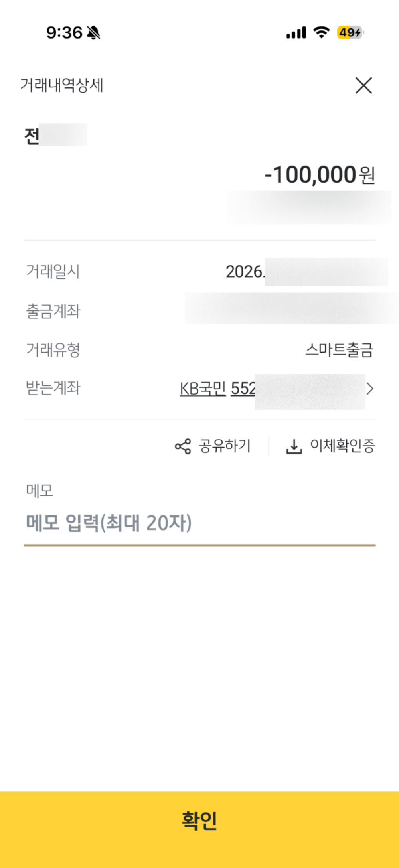Select the 공유하기 text button
The width and height of the screenshot is (399, 868).
point(225,446)
